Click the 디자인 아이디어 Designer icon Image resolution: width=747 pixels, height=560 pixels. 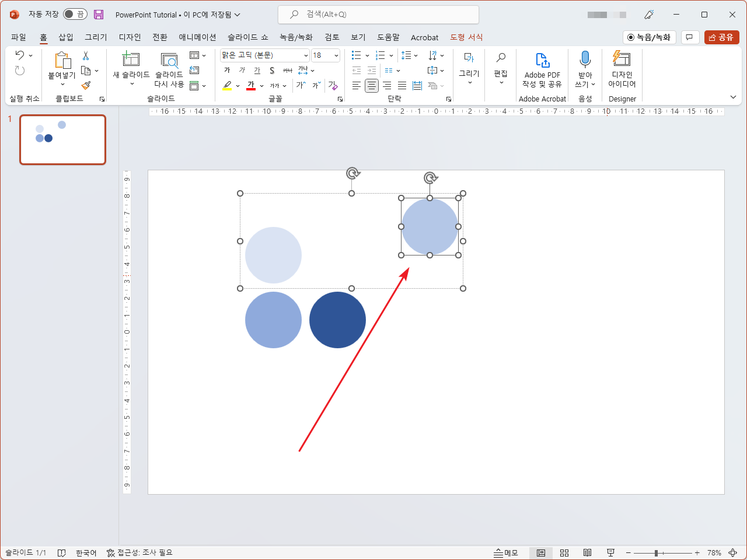coord(622,59)
